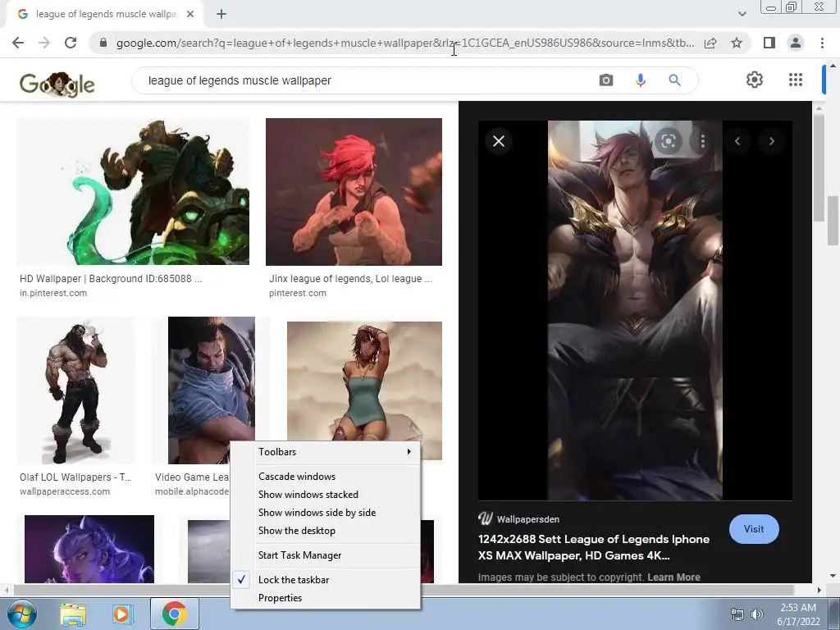This screenshot has height=630, width=840.
Task: Show previous image in preview panel
Action: click(x=737, y=141)
